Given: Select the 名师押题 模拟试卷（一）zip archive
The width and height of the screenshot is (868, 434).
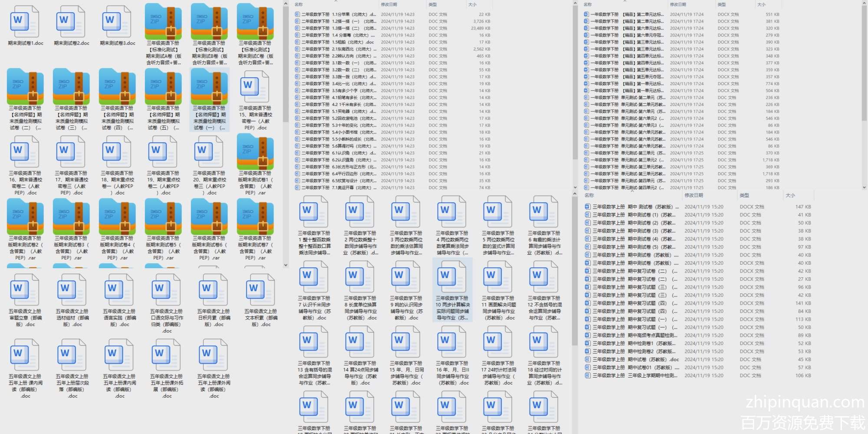Looking at the screenshot, I should point(209,87).
